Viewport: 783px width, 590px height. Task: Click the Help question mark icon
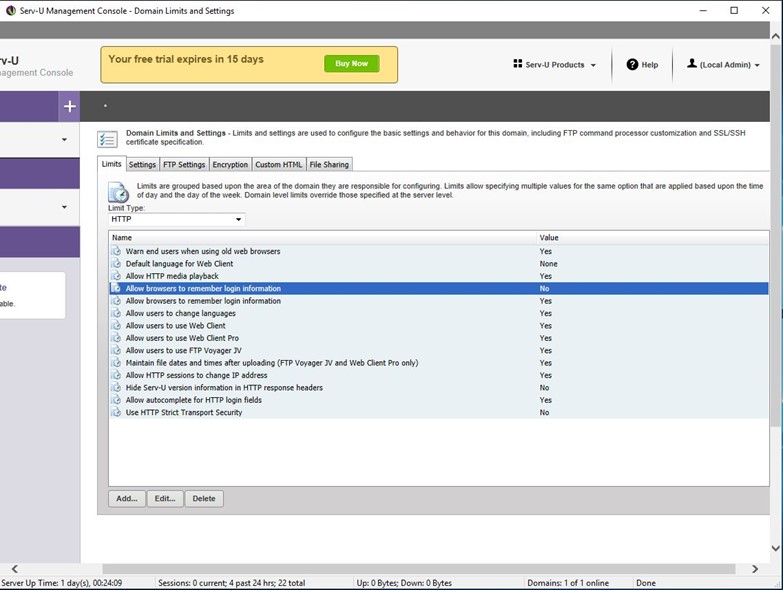632,64
